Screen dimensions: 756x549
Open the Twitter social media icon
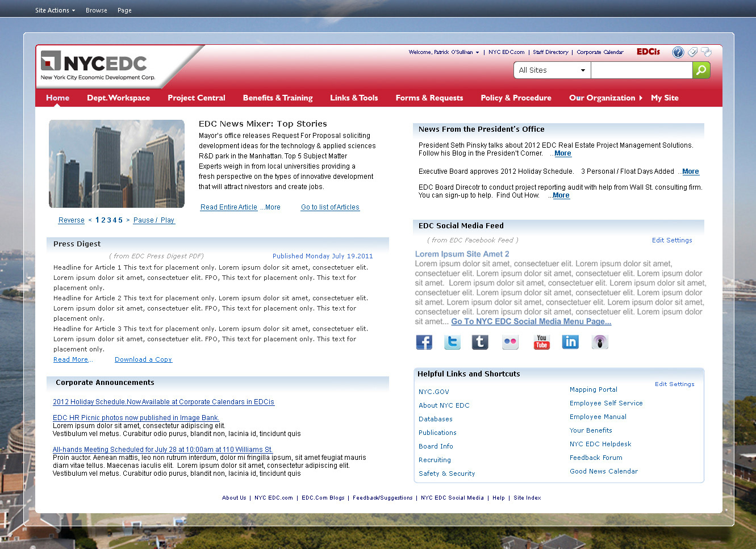(452, 342)
